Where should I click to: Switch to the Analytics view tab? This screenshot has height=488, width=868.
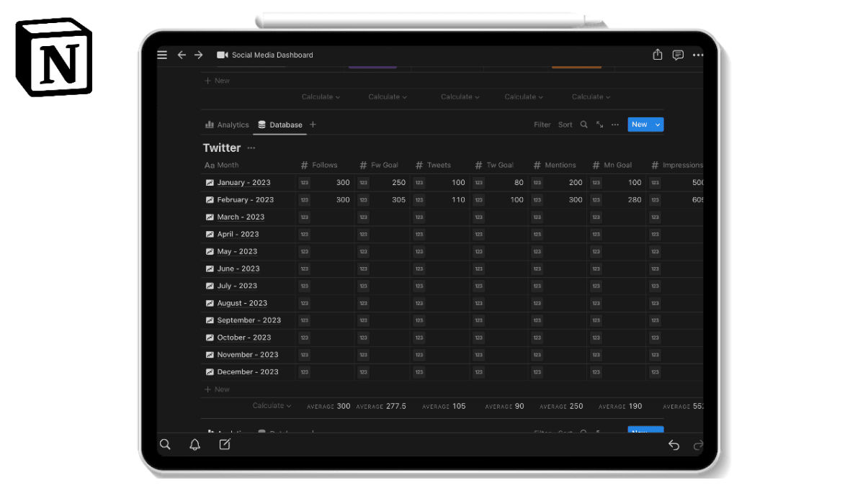pyautogui.click(x=227, y=125)
